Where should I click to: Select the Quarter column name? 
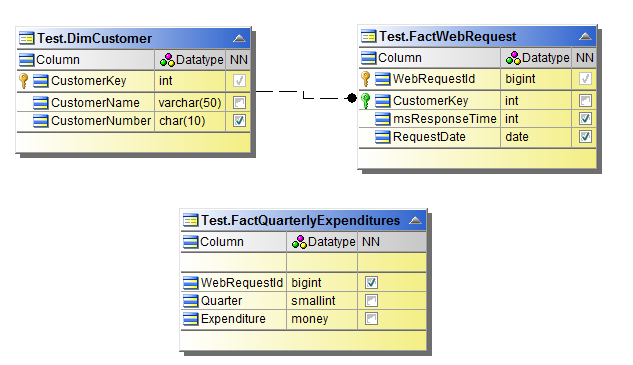(x=221, y=301)
